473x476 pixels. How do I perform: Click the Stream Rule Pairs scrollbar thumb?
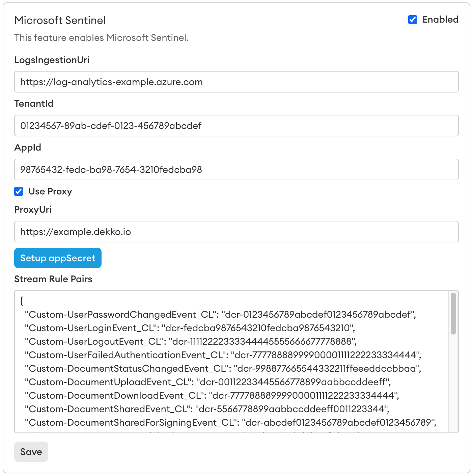(x=453, y=314)
